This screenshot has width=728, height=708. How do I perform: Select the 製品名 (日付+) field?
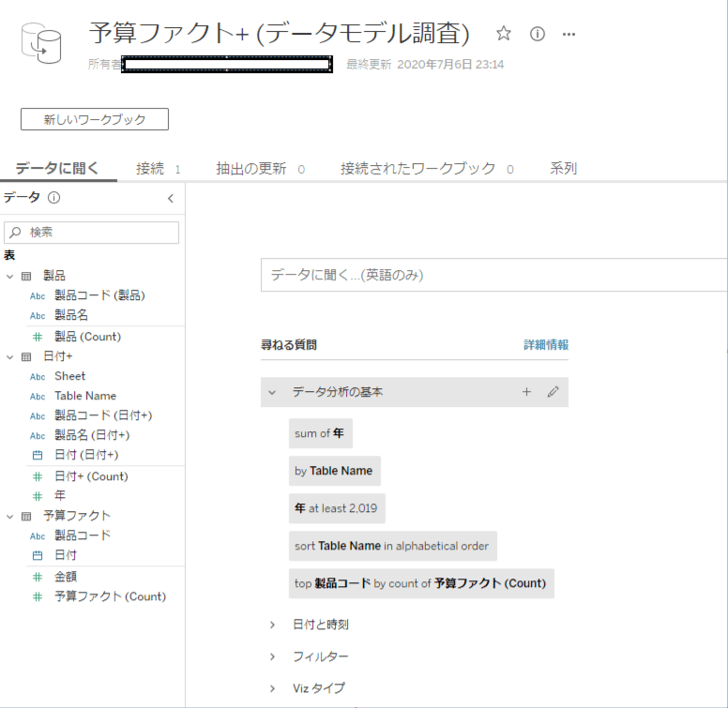pyautogui.click(x=92, y=435)
